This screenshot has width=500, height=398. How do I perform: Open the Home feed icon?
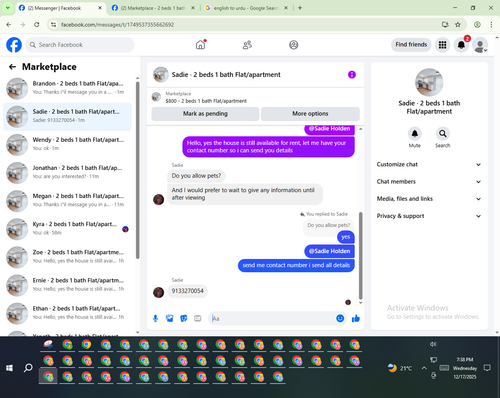click(200, 45)
